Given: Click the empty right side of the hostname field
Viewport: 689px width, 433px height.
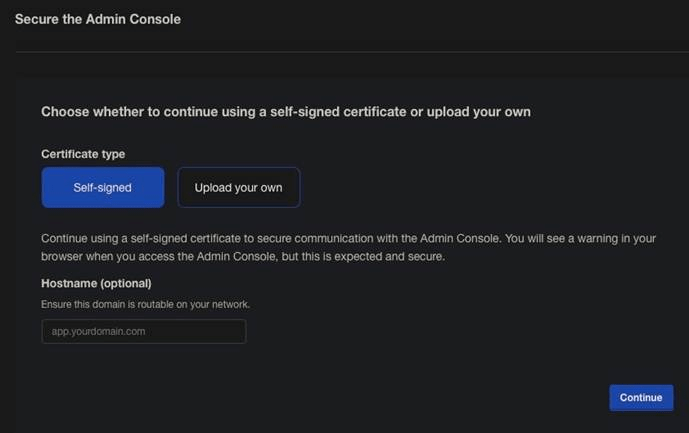Looking at the screenshot, I should click(x=215, y=331).
